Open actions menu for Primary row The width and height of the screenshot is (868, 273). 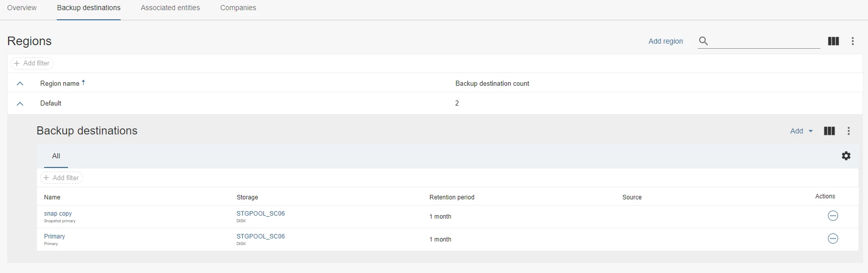tap(833, 239)
